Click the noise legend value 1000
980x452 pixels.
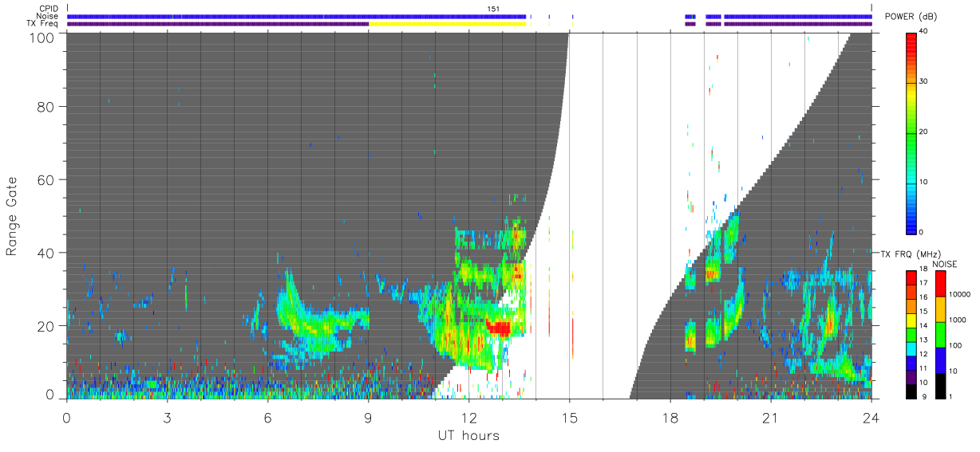(x=958, y=320)
